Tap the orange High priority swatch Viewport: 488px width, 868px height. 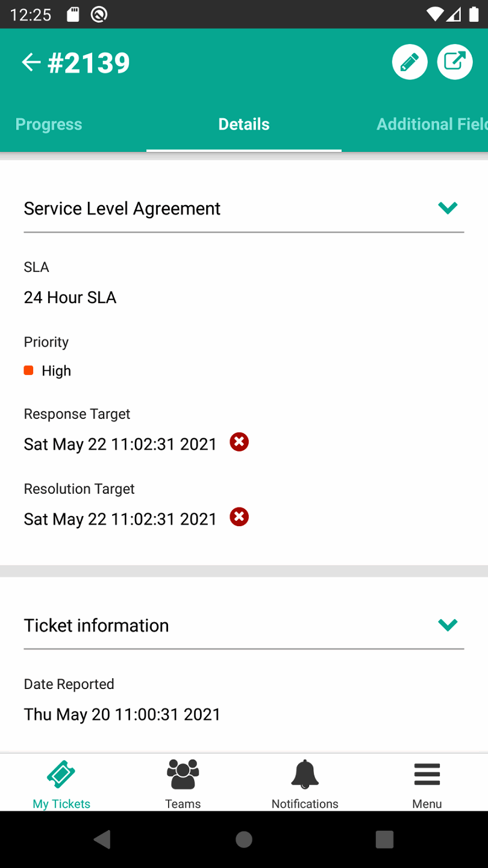[28, 371]
